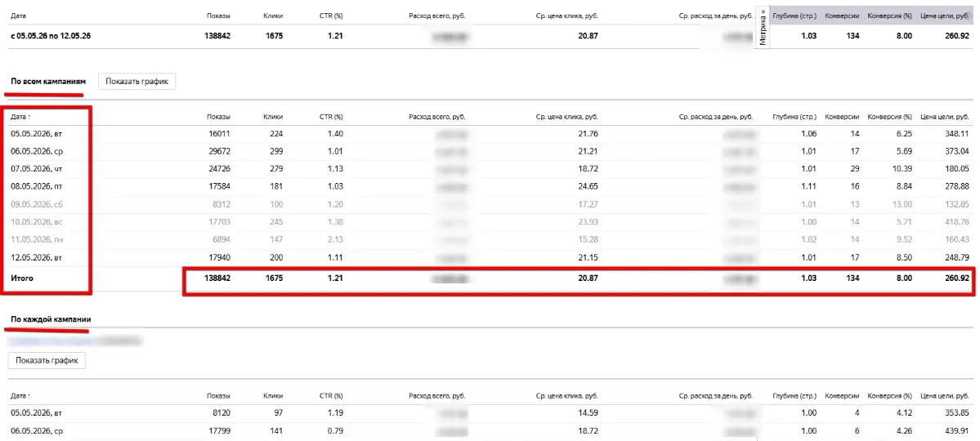
Task: Sort by Клики in the По всем кампаниям table
Action: (x=272, y=117)
